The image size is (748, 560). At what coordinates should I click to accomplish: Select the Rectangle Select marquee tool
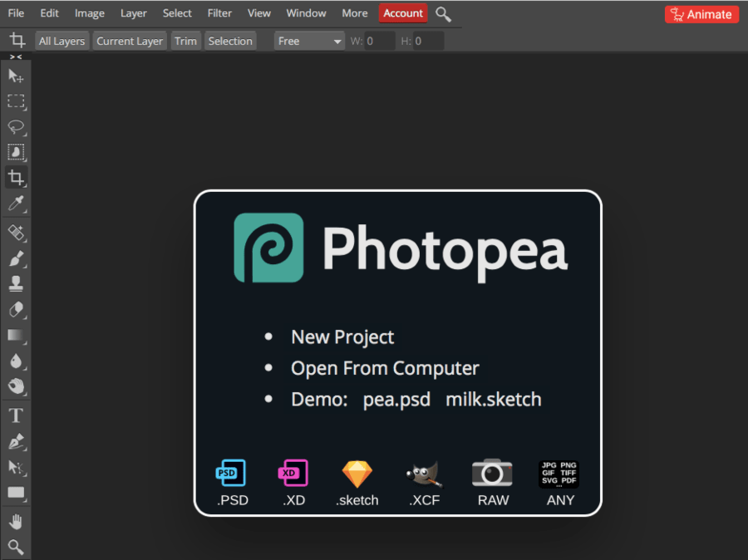click(x=16, y=101)
